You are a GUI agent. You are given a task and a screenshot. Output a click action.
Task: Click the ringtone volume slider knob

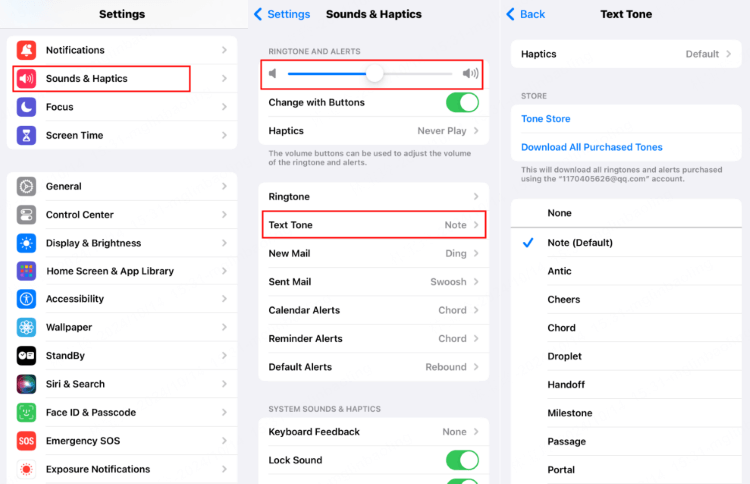[374, 74]
